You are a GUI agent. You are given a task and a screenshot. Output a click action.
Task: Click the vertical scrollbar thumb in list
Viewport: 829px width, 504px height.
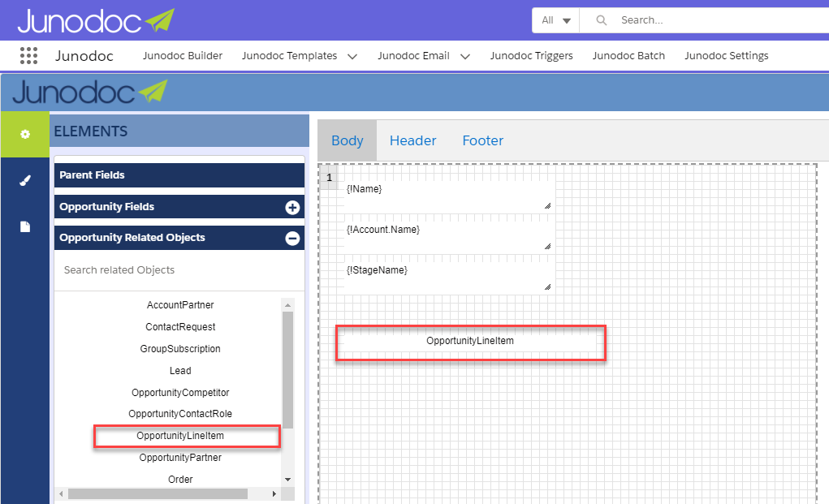coord(287,370)
